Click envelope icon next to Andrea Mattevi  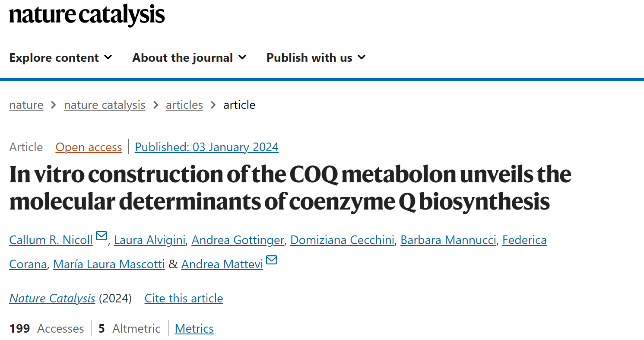coord(272,260)
